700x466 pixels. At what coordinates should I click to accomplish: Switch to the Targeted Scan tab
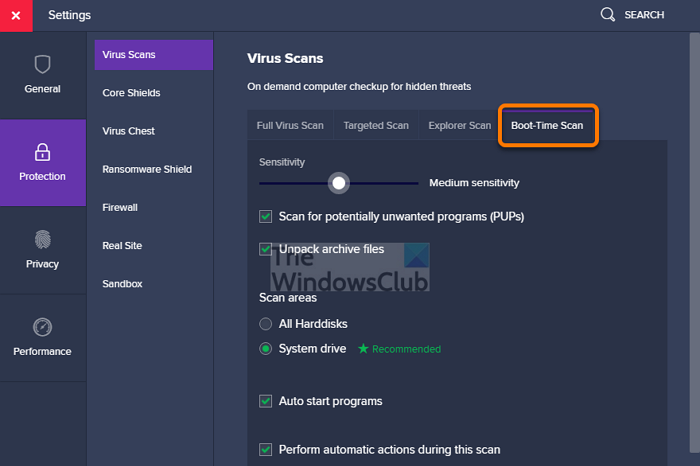pos(376,125)
